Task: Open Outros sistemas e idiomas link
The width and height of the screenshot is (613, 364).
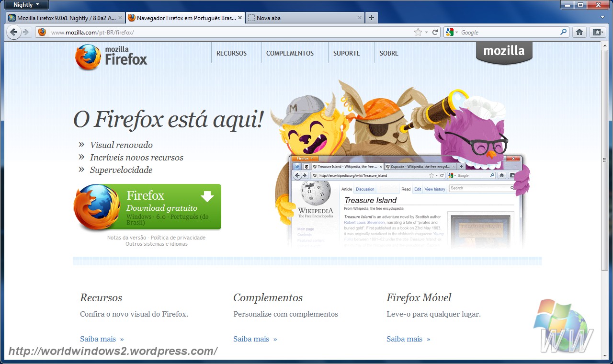Action: tap(157, 244)
